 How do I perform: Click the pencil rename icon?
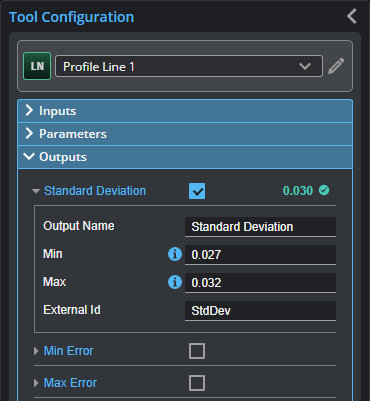(x=336, y=66)
